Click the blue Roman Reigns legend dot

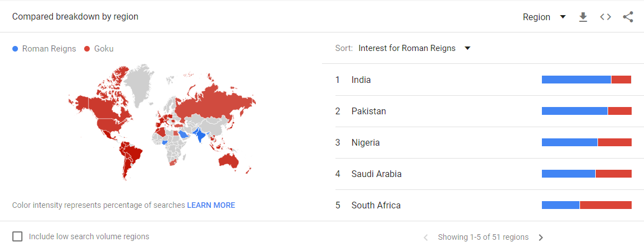15,49
